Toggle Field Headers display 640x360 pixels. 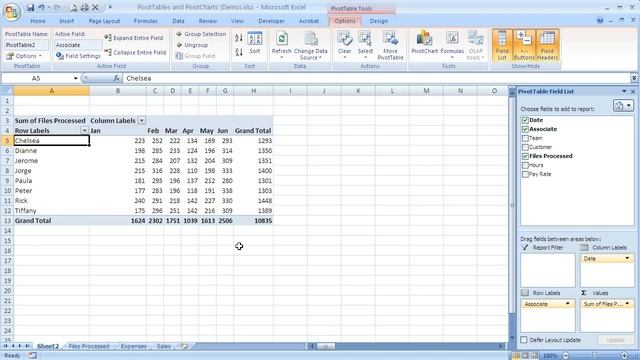[547, 45]
